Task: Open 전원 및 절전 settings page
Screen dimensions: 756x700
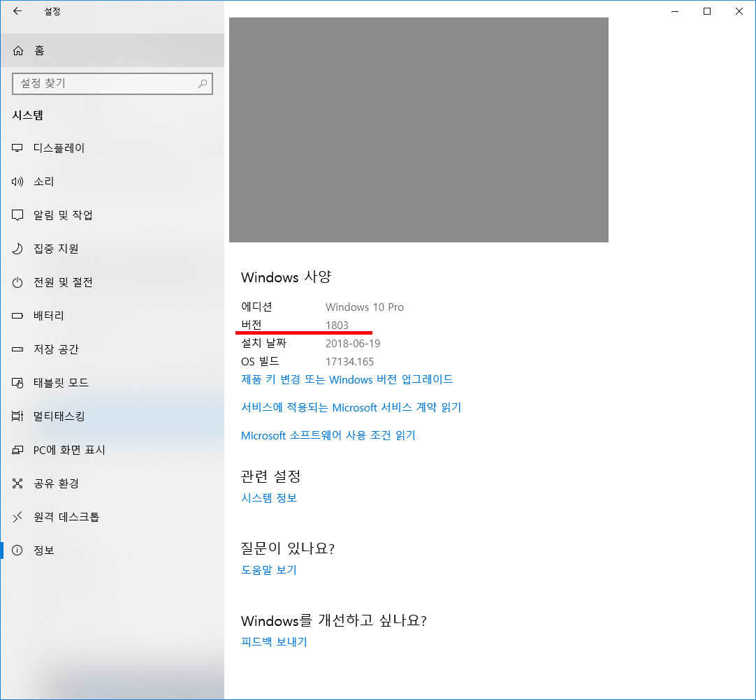Action: (112, 282)
